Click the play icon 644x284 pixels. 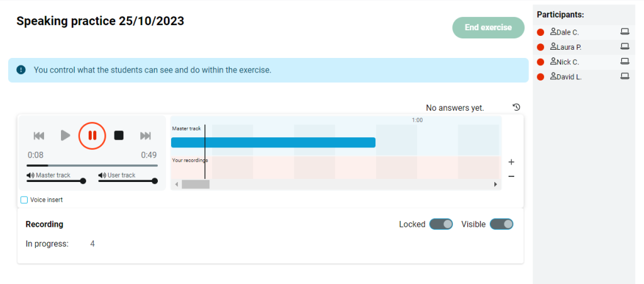[65, 135]
